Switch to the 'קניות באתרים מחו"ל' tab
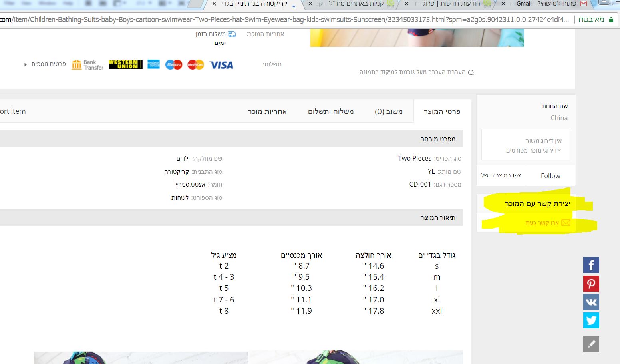 (x=352, y=4)
